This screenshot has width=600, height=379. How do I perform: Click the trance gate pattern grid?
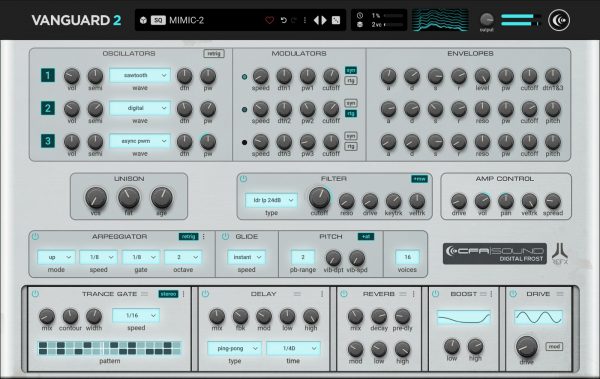110,348
